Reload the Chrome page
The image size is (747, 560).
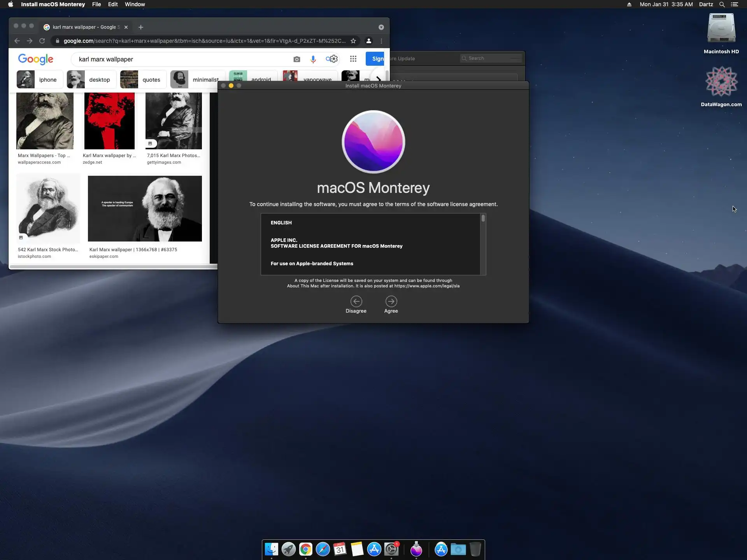tap(42, 41)
